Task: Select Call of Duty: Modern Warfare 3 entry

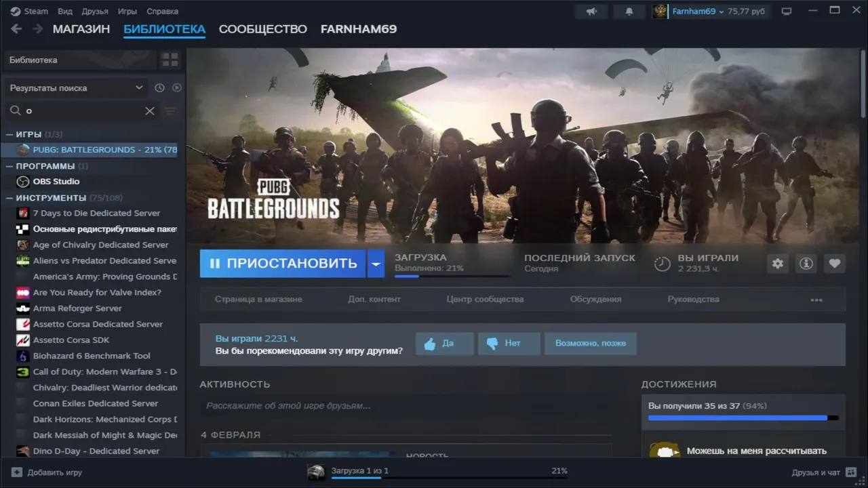Action: tap(96, 371)
